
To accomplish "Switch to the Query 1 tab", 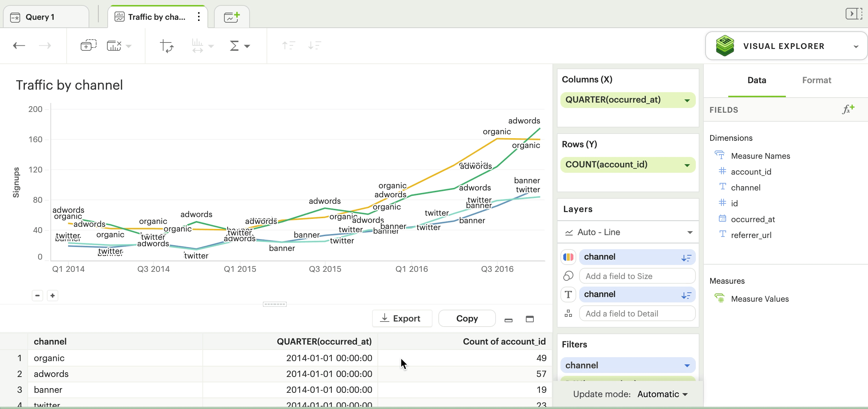I will 40,17.
